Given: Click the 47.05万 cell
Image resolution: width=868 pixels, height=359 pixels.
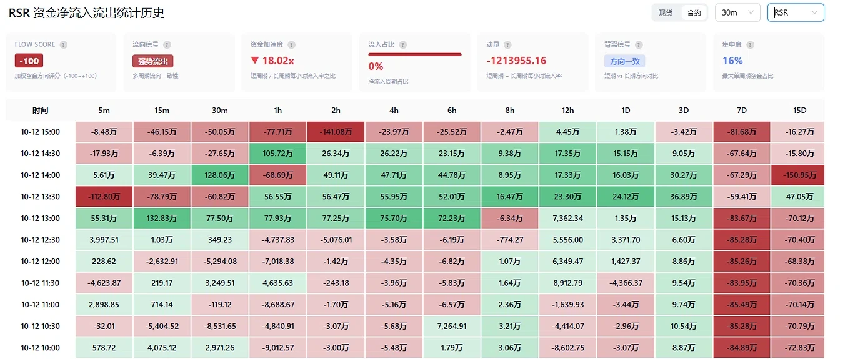Looking at the screenshot, I should click(x=799, y=197).
